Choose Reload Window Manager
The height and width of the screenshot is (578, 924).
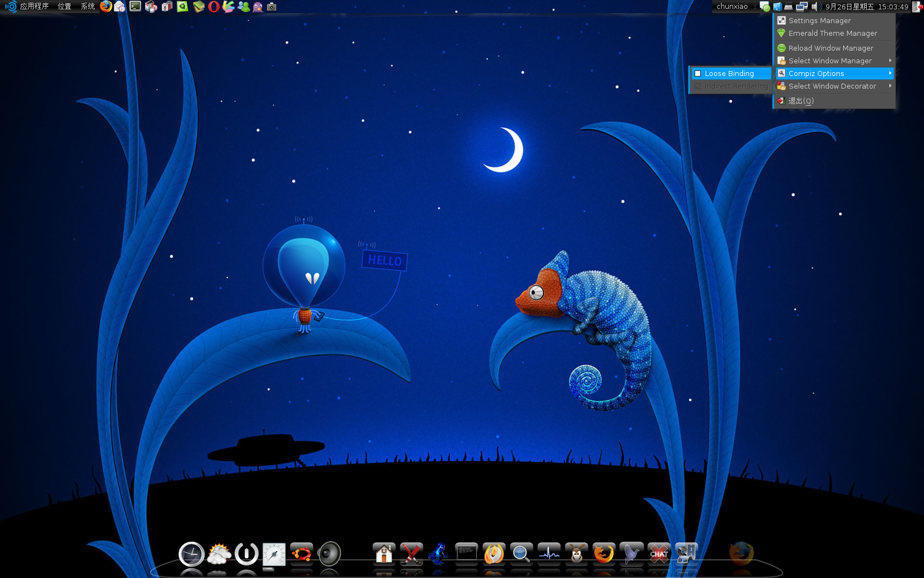[x=835, y=48]
